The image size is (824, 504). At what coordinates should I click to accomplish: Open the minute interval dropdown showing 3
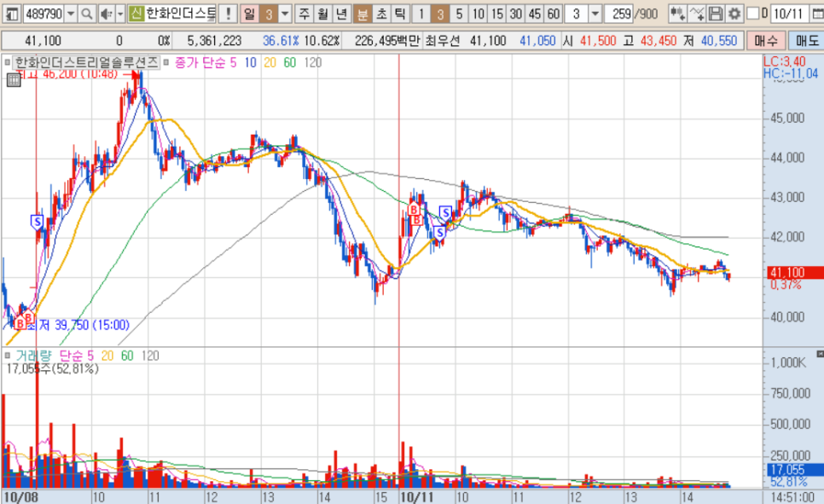pos(595,14)
